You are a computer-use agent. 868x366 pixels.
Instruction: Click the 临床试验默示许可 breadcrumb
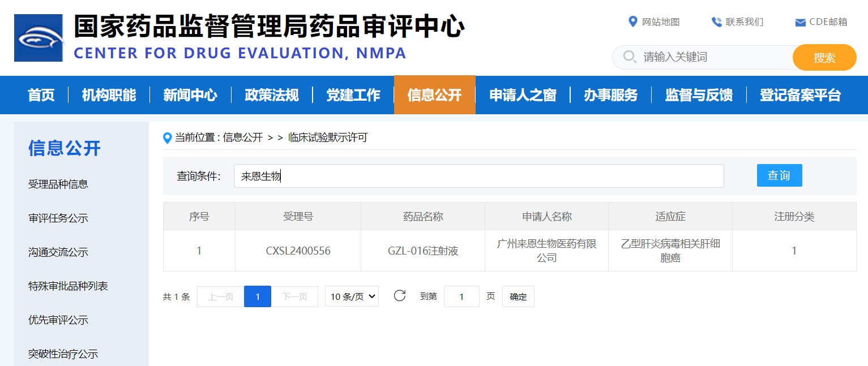click(x=328, y=137)
